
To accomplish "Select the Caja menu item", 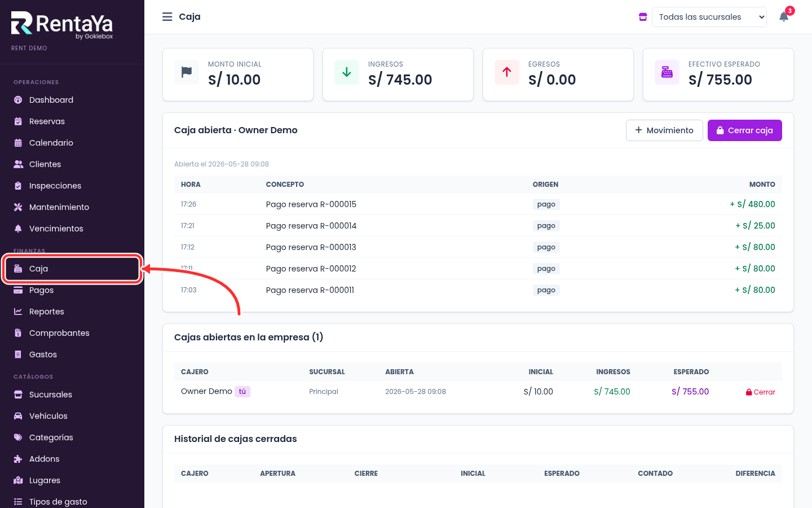I will click(x=72, y=269).
